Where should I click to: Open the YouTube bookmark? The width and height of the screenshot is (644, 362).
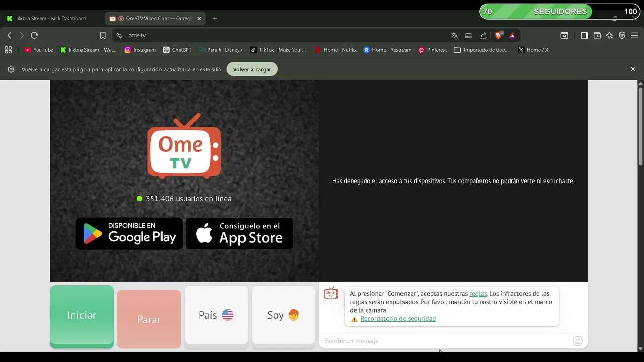[x=39, y=50]
